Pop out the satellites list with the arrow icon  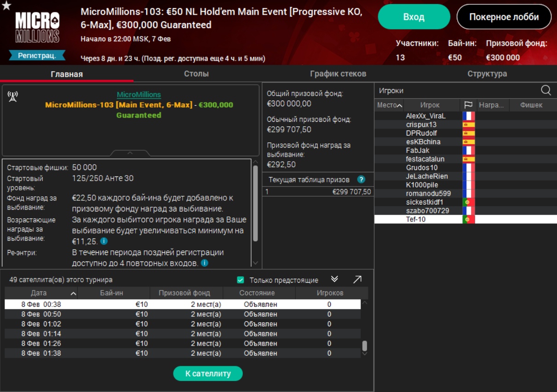[357, 279]
